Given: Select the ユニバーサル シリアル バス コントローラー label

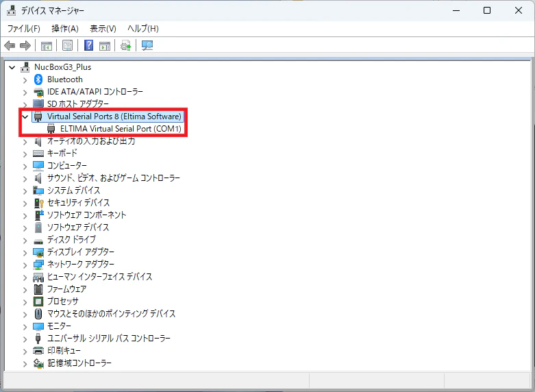Looking at the screenshot, I should (x=109, y=339).
